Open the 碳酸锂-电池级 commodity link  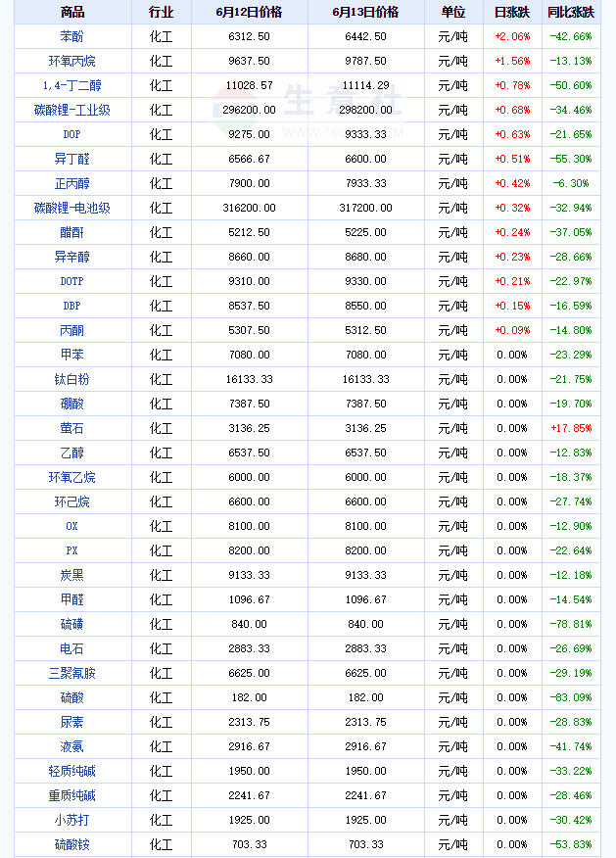point(71,208)
